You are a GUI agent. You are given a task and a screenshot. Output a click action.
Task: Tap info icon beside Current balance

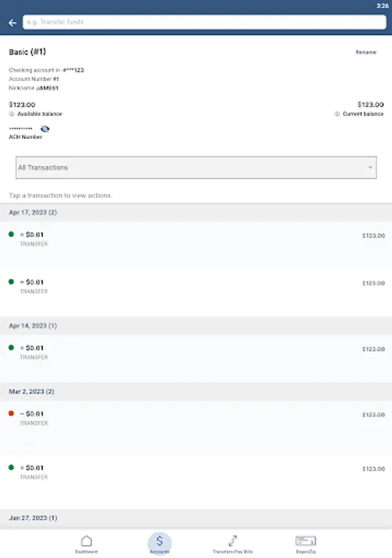coord(338,114)
